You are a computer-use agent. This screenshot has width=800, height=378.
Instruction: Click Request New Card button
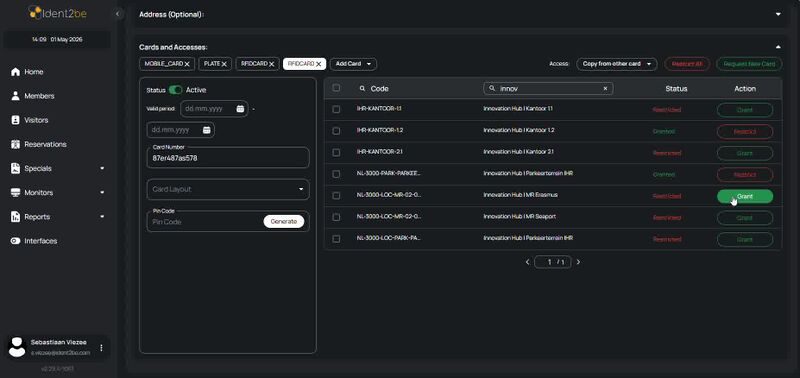coord(749,64)
